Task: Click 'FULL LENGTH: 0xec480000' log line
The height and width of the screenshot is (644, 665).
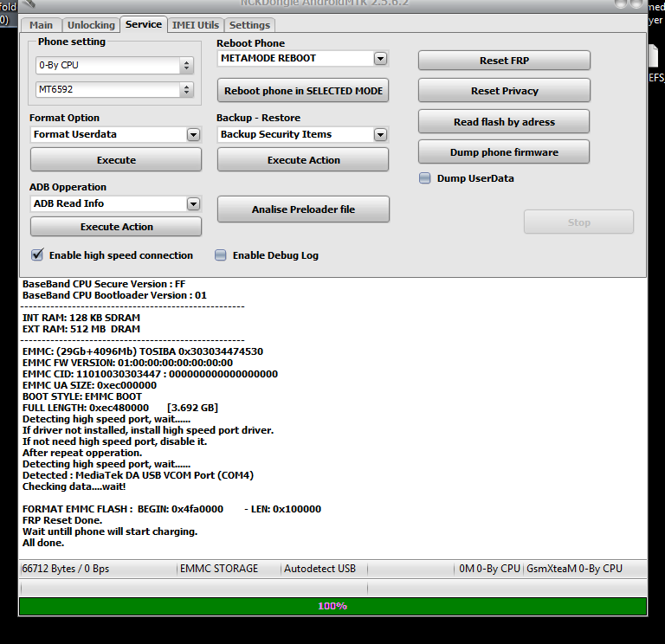Action: (x=120, y=408)
